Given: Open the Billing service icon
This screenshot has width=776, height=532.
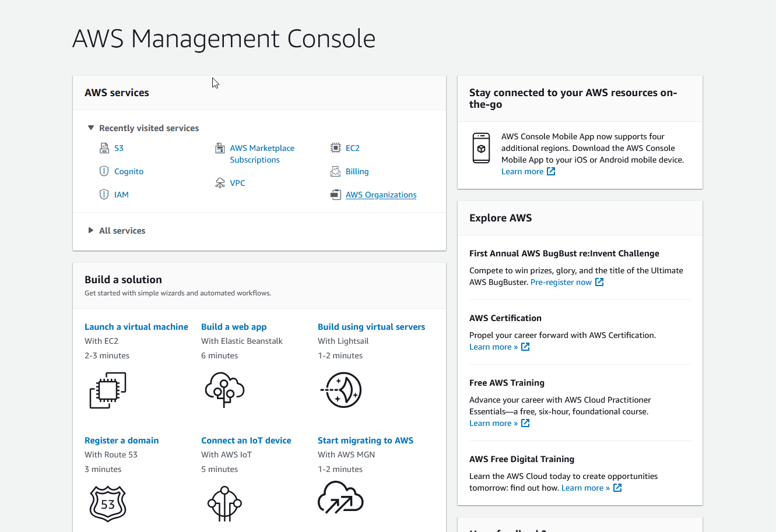Looking at the screenshot, I should [336, 171].
